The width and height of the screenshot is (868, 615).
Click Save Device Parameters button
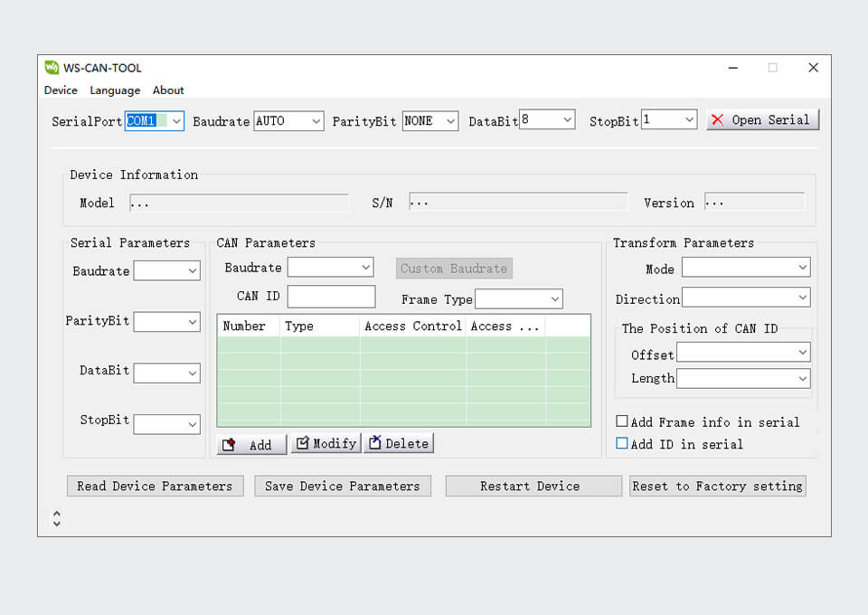coord(343,486)
